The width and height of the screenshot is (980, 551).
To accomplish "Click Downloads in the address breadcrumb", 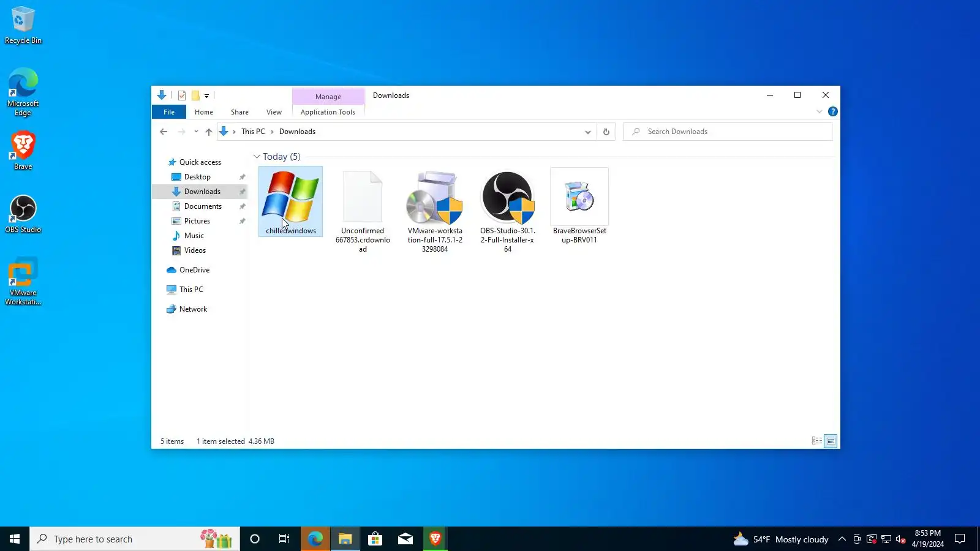I will (297, 132).
